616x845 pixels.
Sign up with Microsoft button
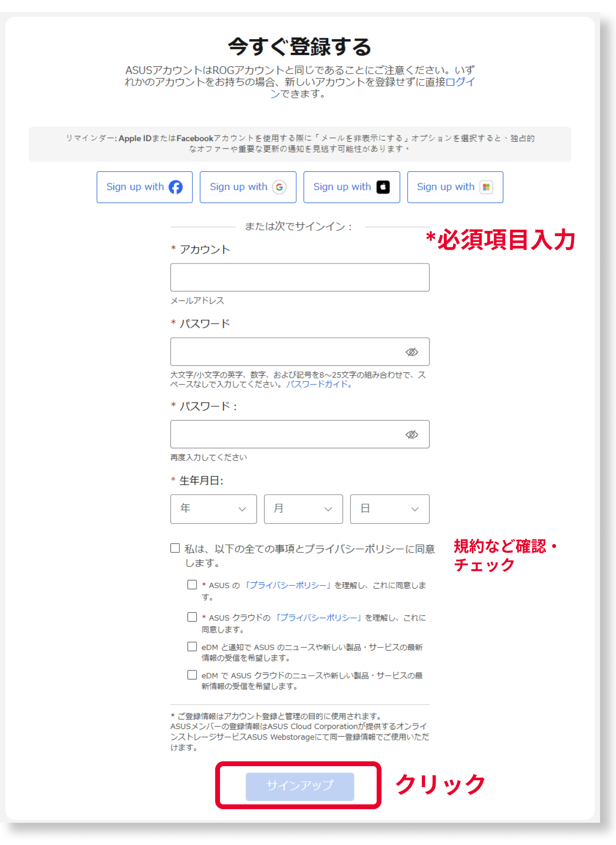click(x=455, y=187)
